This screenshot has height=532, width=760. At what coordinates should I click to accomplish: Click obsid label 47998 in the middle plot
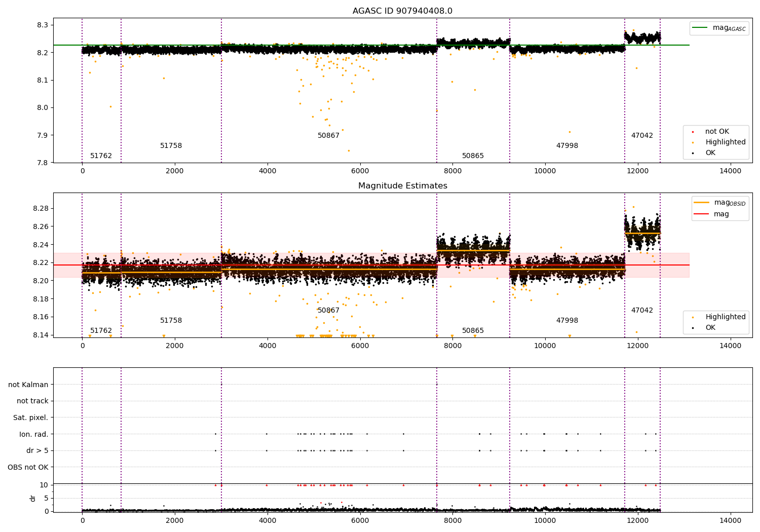[567, 321]
